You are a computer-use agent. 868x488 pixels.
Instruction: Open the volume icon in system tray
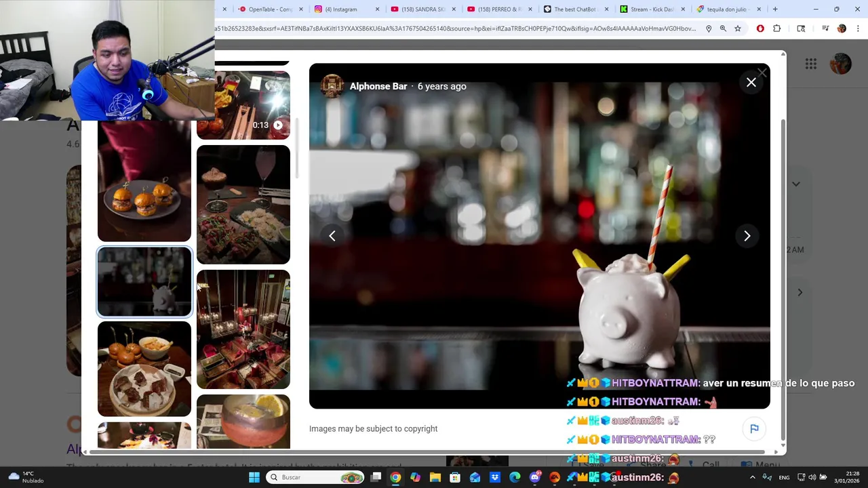(x=812, y=477)
